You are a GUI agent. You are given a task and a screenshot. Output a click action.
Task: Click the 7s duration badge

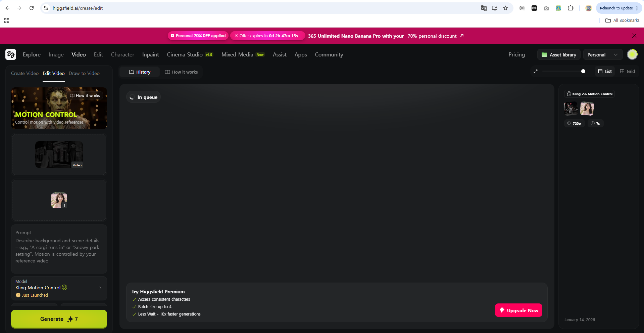(x=595, y=123)
